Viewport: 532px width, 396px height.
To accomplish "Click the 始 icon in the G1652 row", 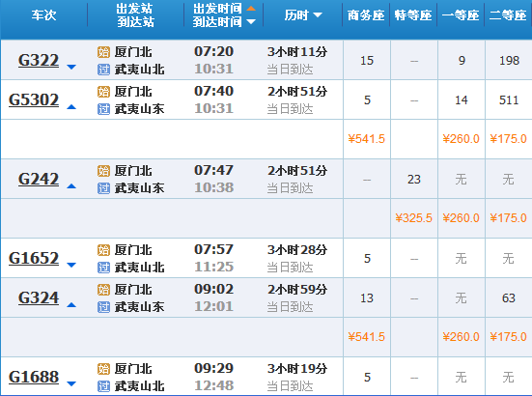I will [x=103, y=250].
